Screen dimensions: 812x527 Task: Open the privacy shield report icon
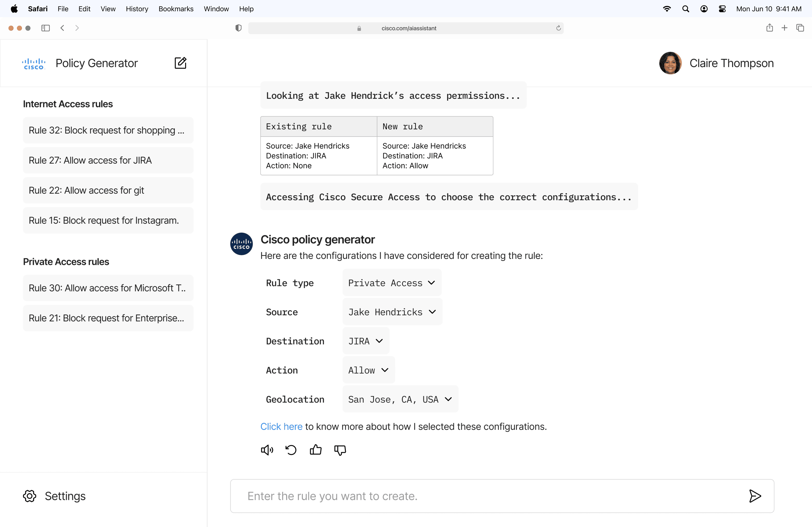238,28
